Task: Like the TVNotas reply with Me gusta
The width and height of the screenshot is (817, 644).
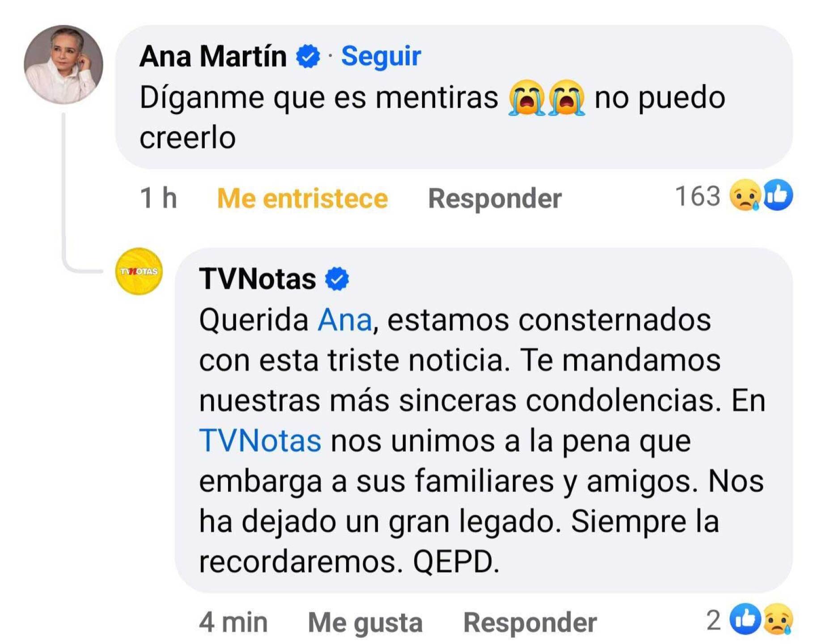Action: pyautogui.click(x=365, y=622)
